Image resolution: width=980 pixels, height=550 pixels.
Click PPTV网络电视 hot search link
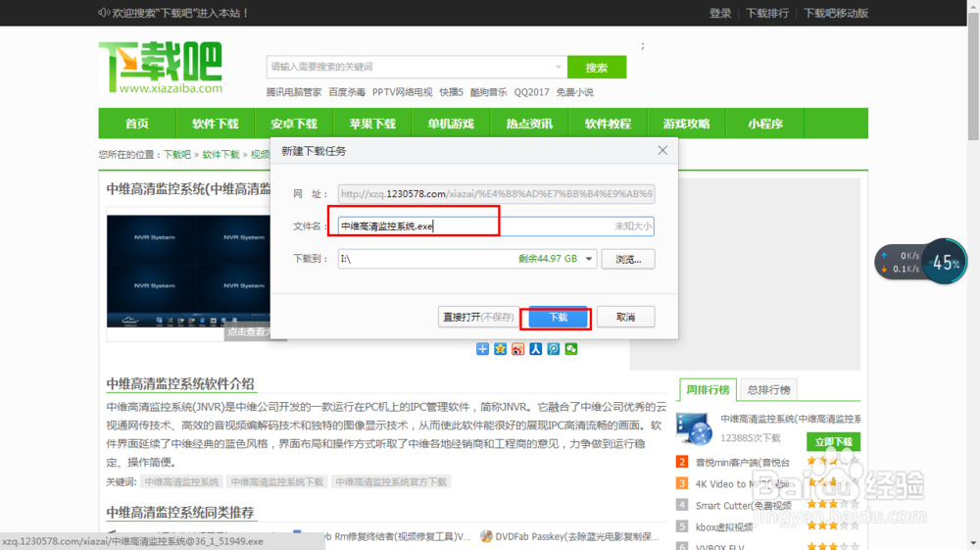[x=403, y=92]
